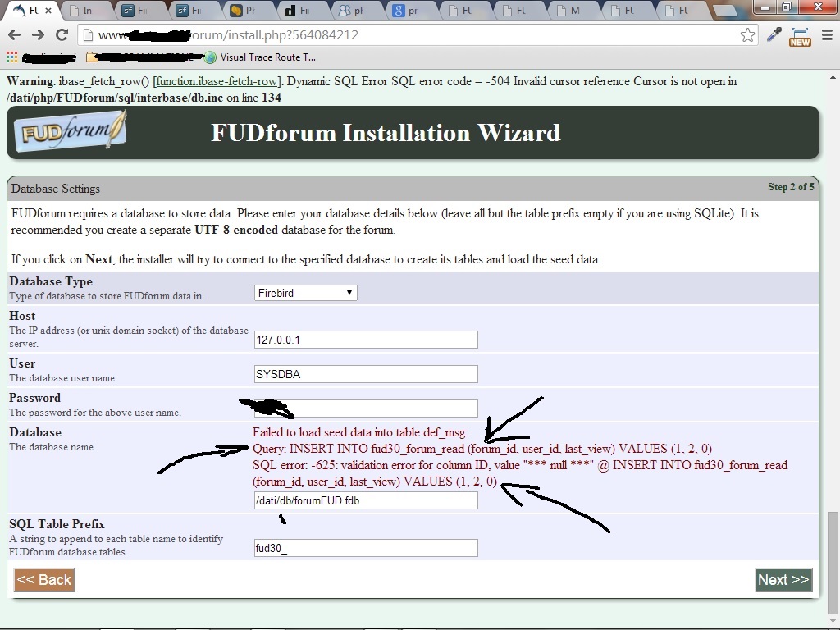The image size is (840, 630).
Task: Switch to the 'Pl' tab with yellow icon
Action: pyautogui.click(x=249, y=10)
